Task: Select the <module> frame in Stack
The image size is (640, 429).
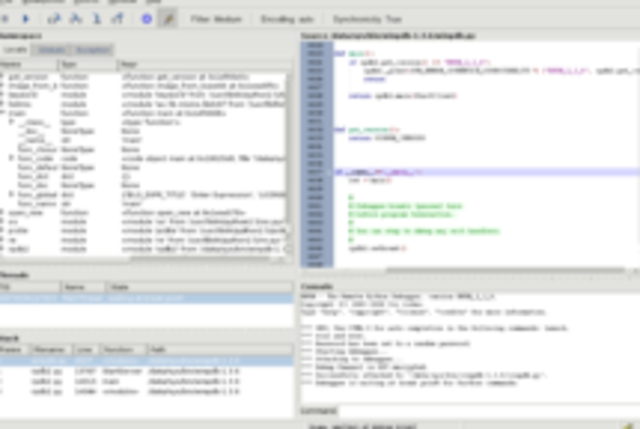Action: pos(146,391)
